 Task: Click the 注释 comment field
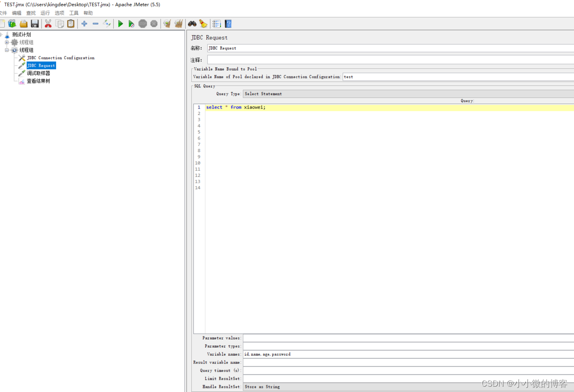[x=391, y=60]
